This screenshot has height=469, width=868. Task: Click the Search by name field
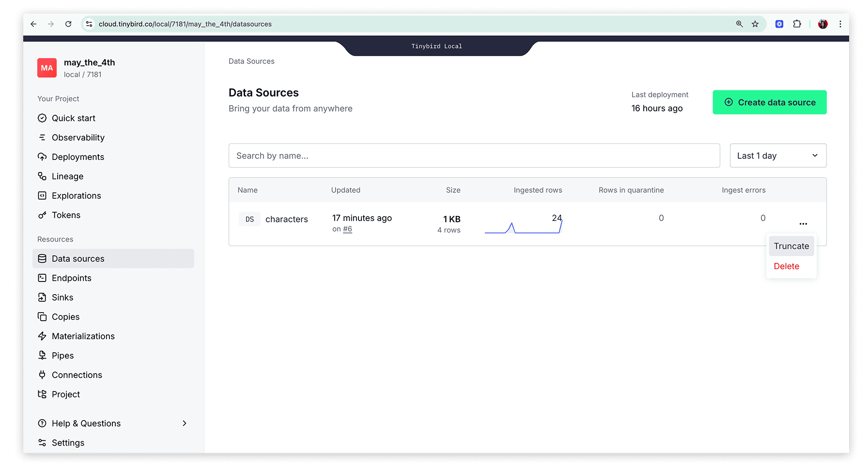[x=474, y=156]
